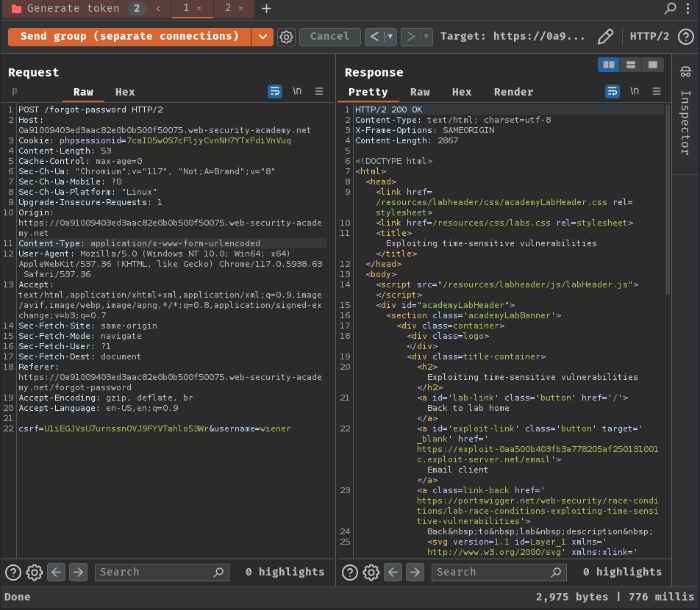Jump to previous match in request search
This screenshot has width=700, height=610.
tap(56, 572)
